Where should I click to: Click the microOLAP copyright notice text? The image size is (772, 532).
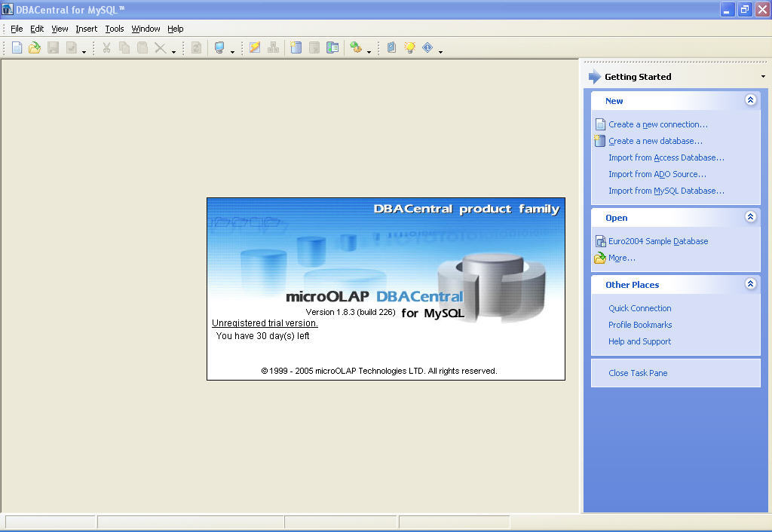coord(379,371)
